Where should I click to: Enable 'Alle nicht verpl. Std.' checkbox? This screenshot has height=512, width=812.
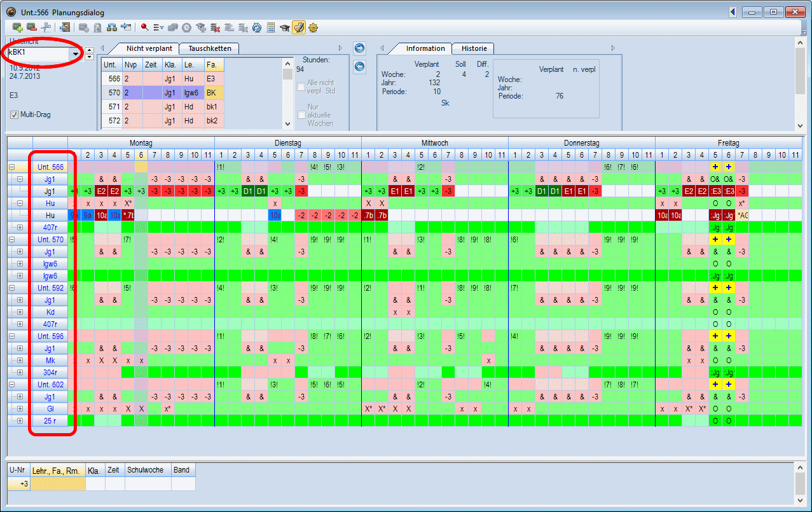click(301, 86)
